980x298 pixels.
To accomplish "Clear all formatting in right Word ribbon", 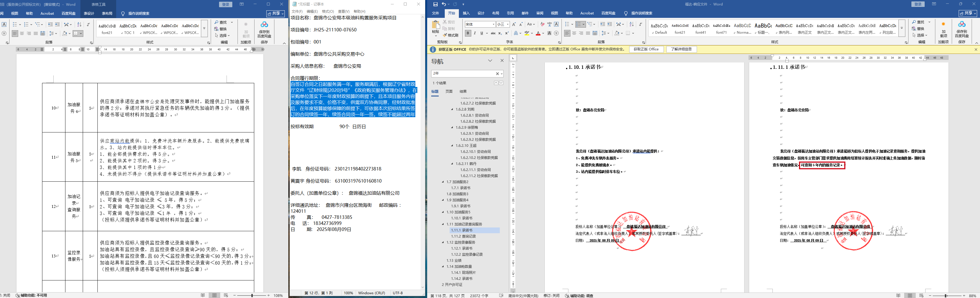I will coord(542,24).
